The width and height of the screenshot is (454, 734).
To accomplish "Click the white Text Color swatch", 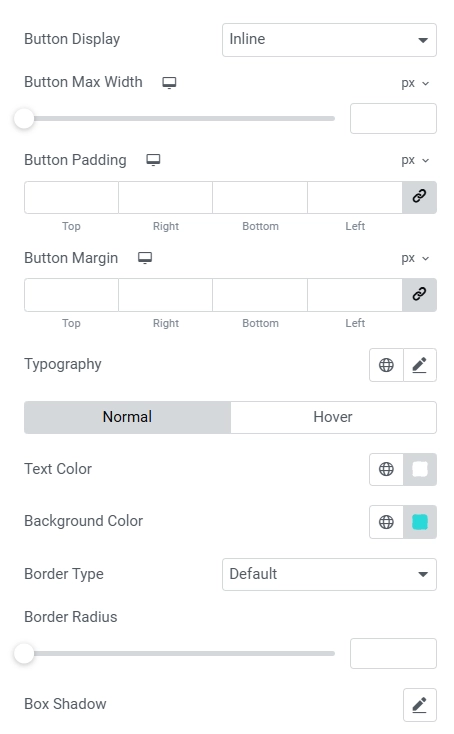I will (420, 469).
